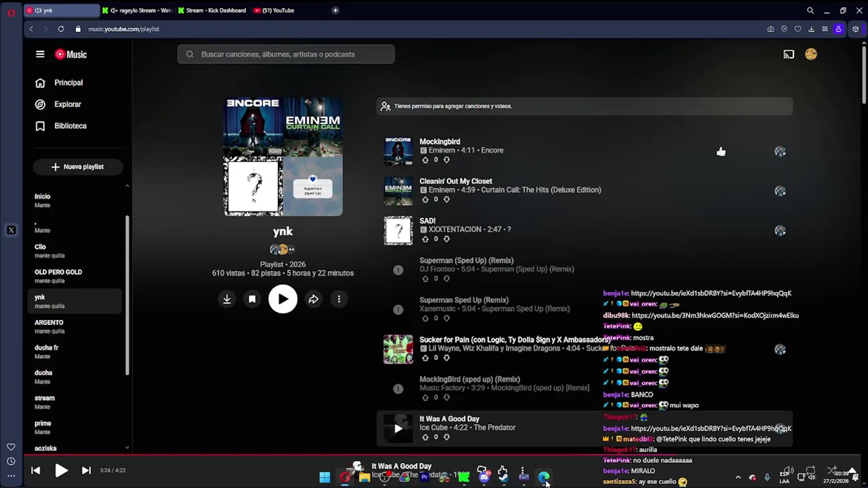Click the YouTube Music logo
Viewport: 868px width, 488px height.
[x=71, y=54]
